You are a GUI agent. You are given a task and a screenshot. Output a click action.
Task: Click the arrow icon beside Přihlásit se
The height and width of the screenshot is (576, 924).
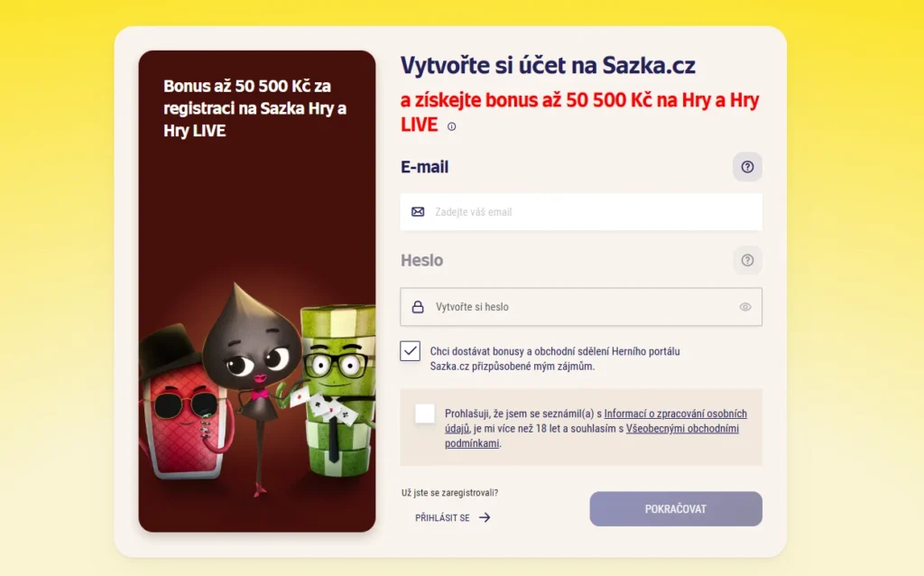[485, 517]
